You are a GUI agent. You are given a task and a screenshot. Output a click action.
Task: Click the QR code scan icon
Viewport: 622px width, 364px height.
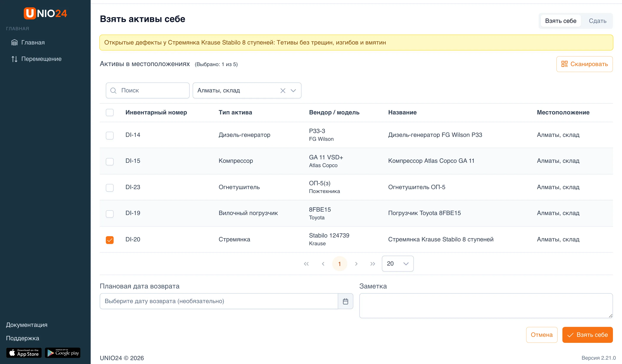564,64
